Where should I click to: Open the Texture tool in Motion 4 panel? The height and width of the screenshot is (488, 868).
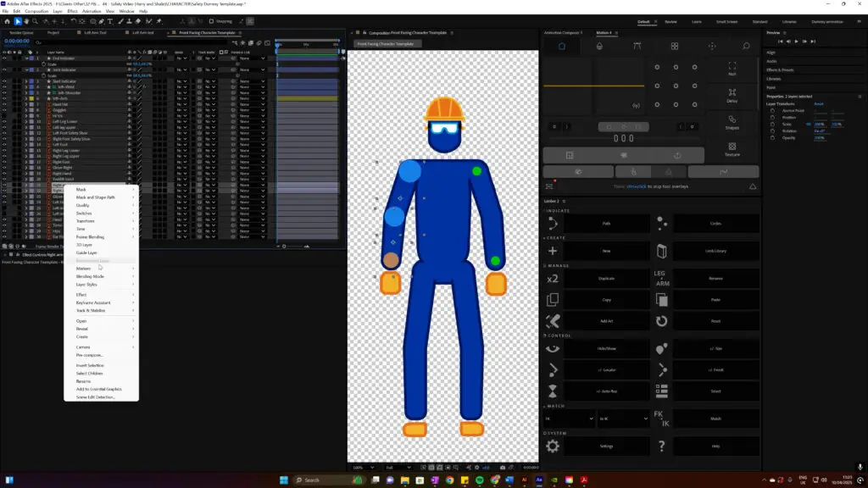[x=732, y=149]
